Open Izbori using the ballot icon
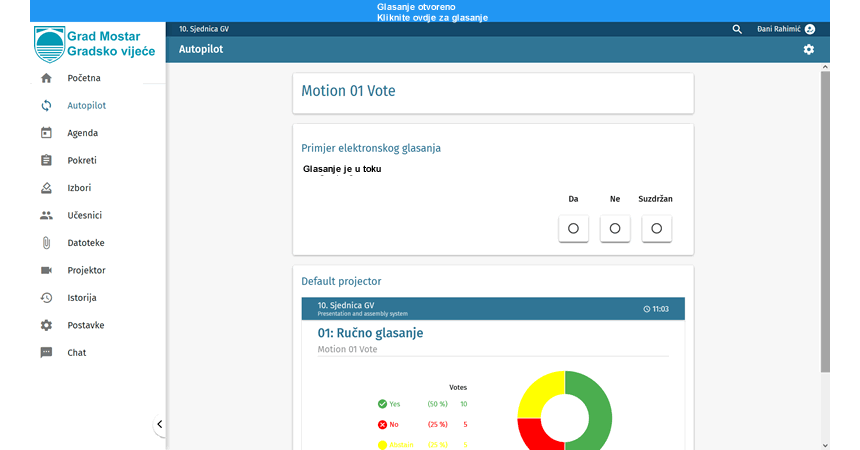This screenshot has width=860, height=450. click(46, 188)
